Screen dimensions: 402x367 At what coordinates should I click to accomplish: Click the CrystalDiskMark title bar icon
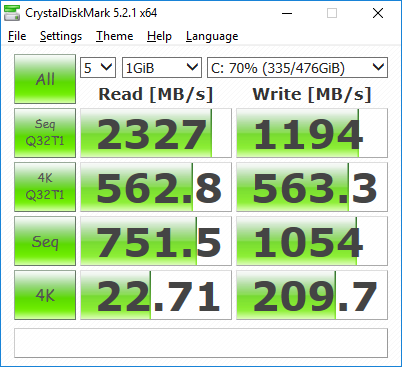click(12, 13)
